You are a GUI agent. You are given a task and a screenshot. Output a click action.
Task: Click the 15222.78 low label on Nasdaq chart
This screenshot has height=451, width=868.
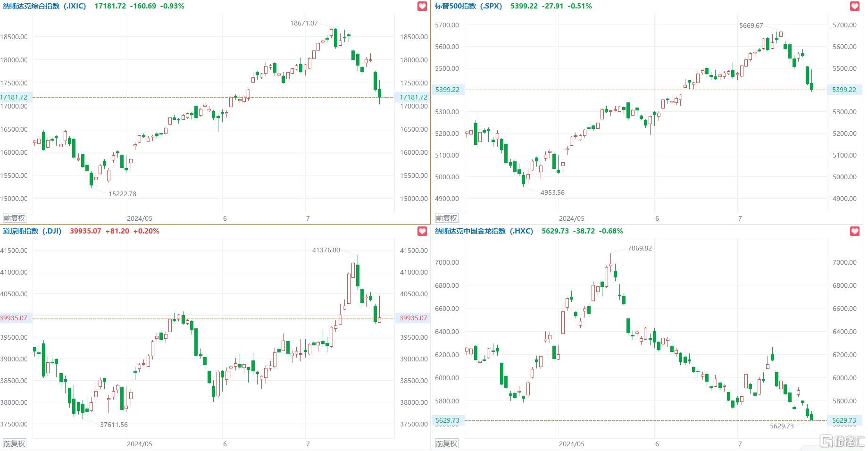click(122, 194)
